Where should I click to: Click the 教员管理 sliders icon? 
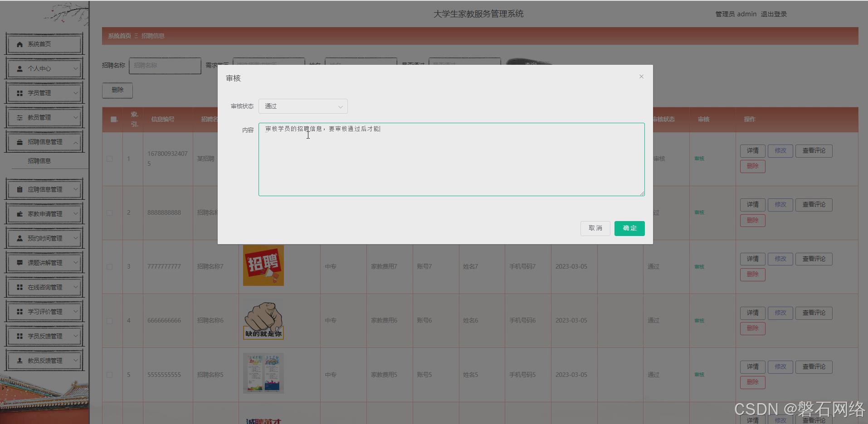pos(19,117)
